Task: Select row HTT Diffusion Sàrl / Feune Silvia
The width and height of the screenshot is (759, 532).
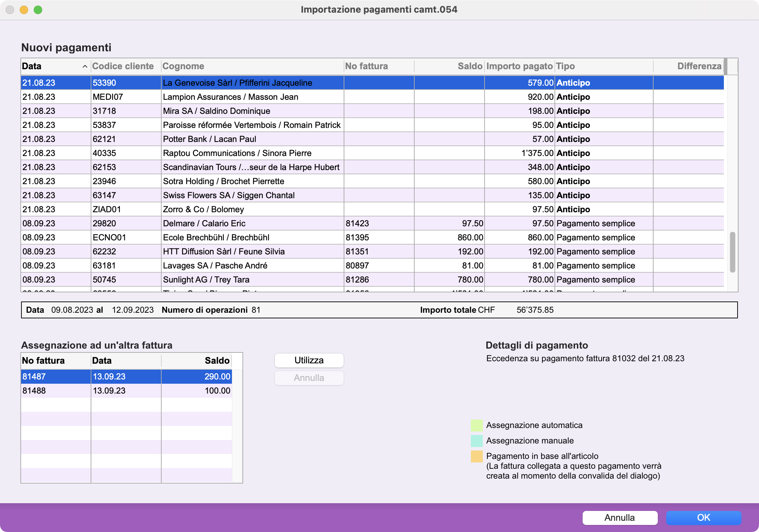Action: [x=372, y=251]
